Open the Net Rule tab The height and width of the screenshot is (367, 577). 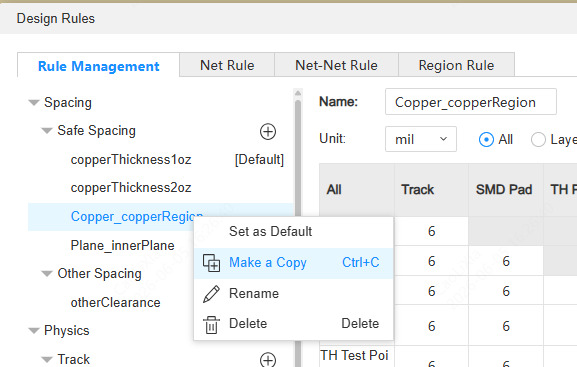(227, 65)
